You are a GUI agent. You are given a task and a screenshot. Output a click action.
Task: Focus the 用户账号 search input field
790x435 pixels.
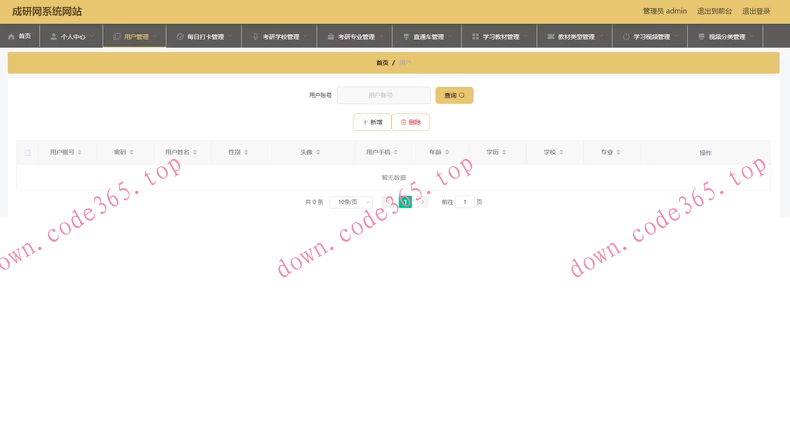coord(384,95)
